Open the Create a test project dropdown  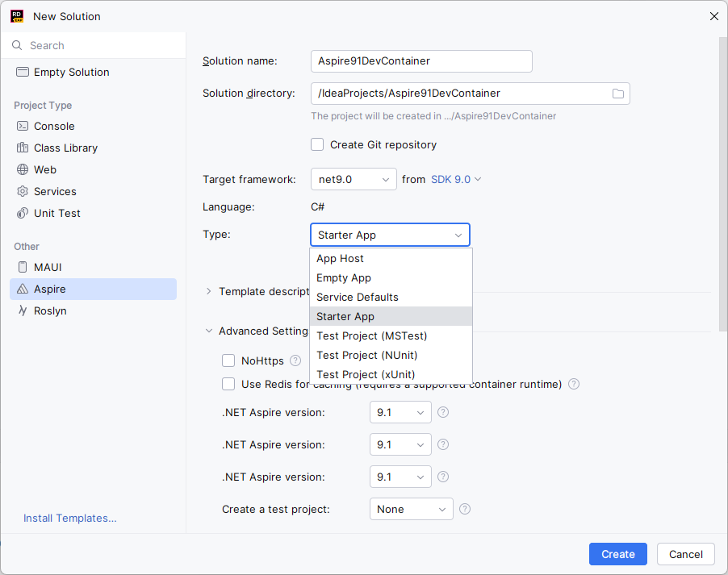[x=411, y=510]
